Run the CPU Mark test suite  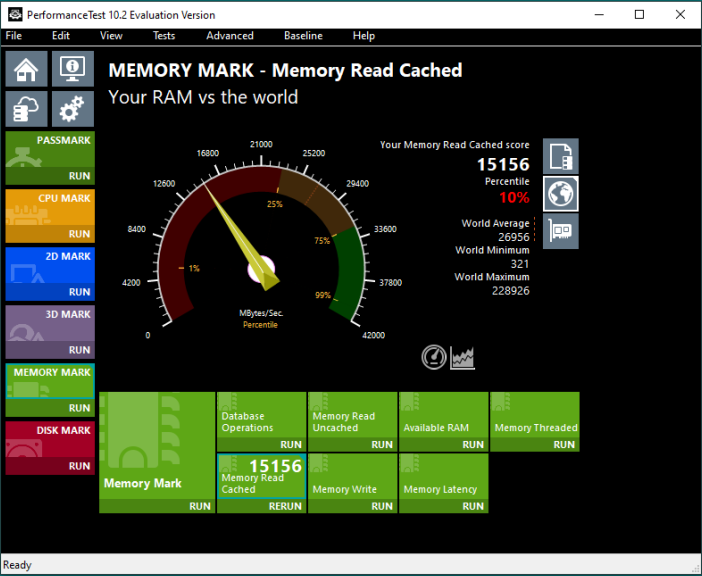[x=50, y=234]
